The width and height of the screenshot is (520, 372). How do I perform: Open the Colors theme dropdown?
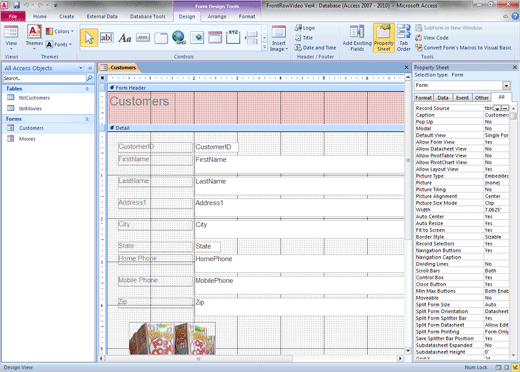click(60, 31)
